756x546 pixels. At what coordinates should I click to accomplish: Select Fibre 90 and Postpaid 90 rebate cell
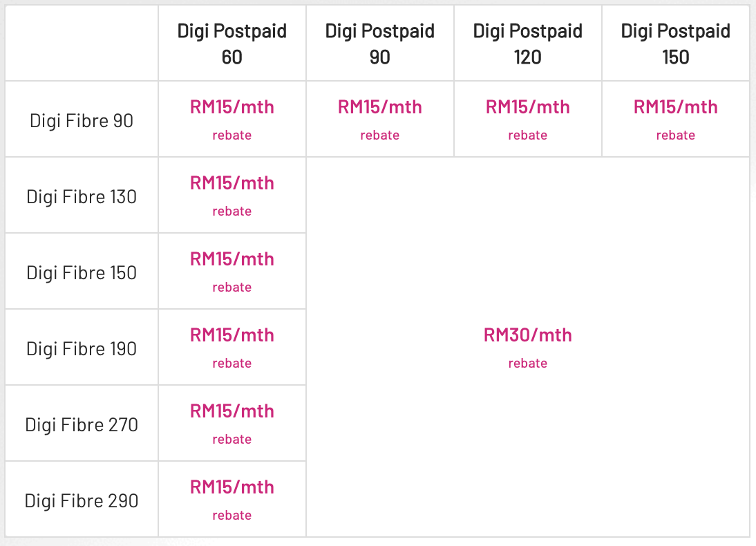[x=380, y=119]
